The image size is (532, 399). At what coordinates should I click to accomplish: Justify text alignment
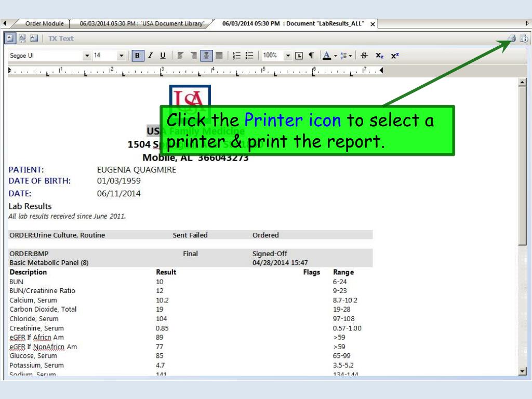(x=219, y=55)
